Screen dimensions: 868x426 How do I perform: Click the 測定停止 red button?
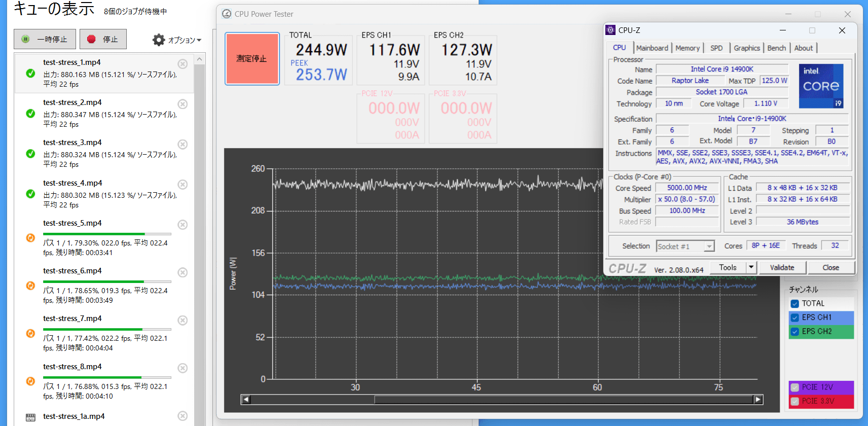click(252, 59)
